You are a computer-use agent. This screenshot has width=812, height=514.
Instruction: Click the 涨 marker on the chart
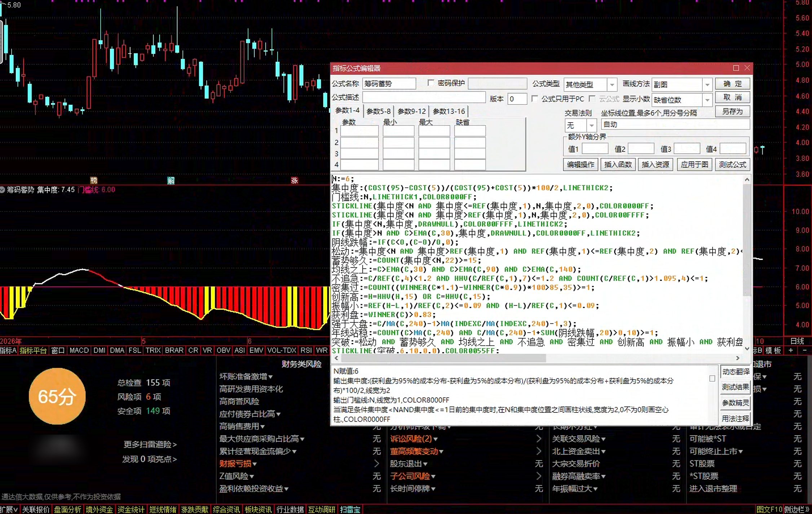295,180
